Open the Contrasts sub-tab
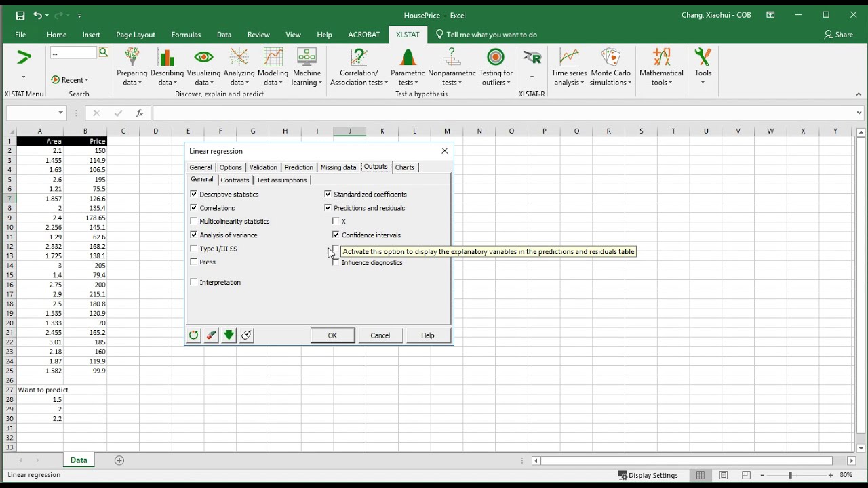The width and height of the screenshot is (868, 488). click(235, 180)
